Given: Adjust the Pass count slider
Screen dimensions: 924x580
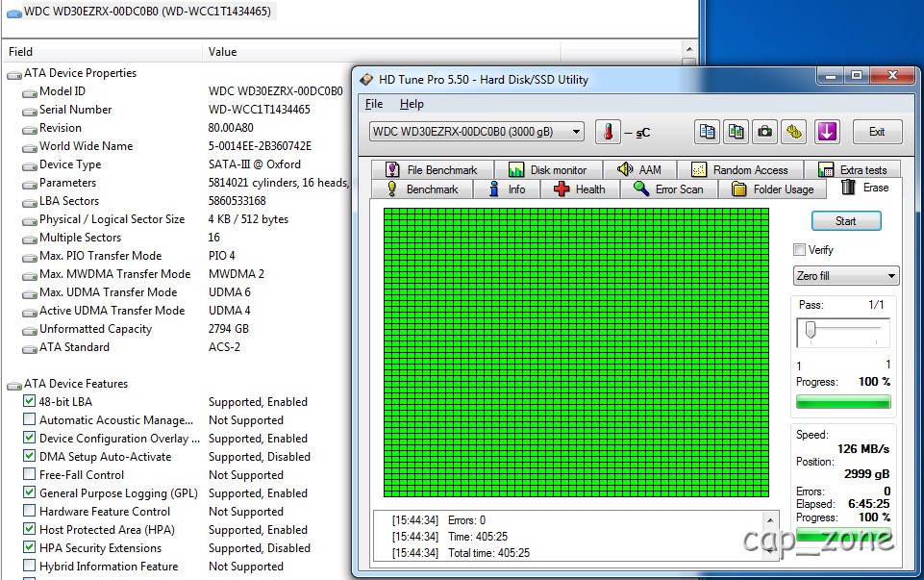Looking at the screenshot, I should 811,330.
